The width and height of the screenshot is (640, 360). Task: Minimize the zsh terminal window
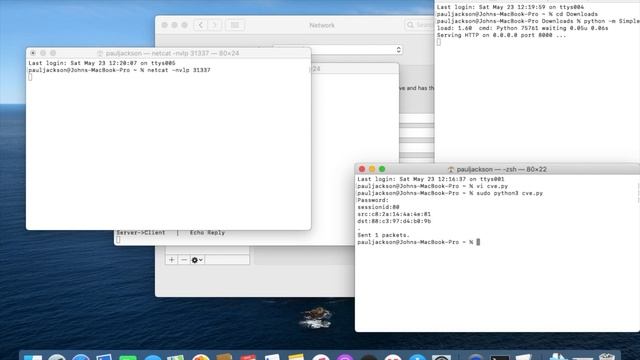[x=372, y=169]
